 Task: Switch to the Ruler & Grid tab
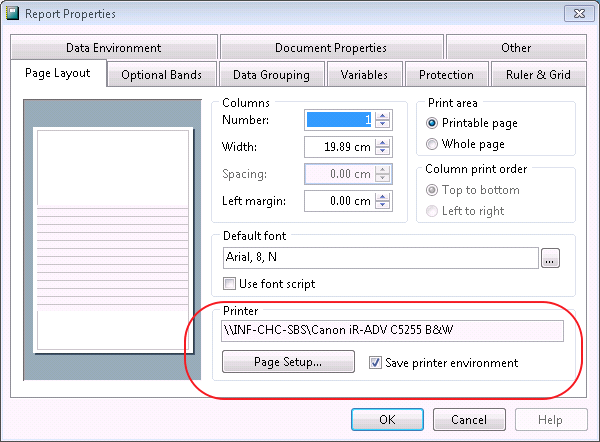pyautogui.click(x=538, y=75)
